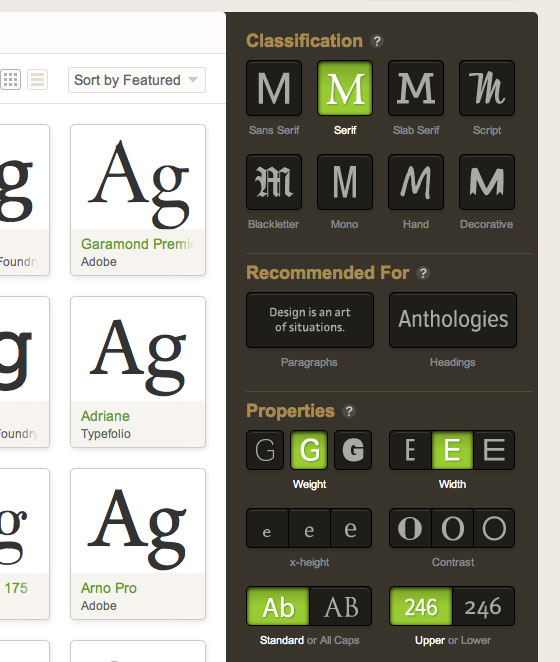560x662 pixels.
Task: Deselect the green Serif classification tile
Action: [x=345, y=88]
